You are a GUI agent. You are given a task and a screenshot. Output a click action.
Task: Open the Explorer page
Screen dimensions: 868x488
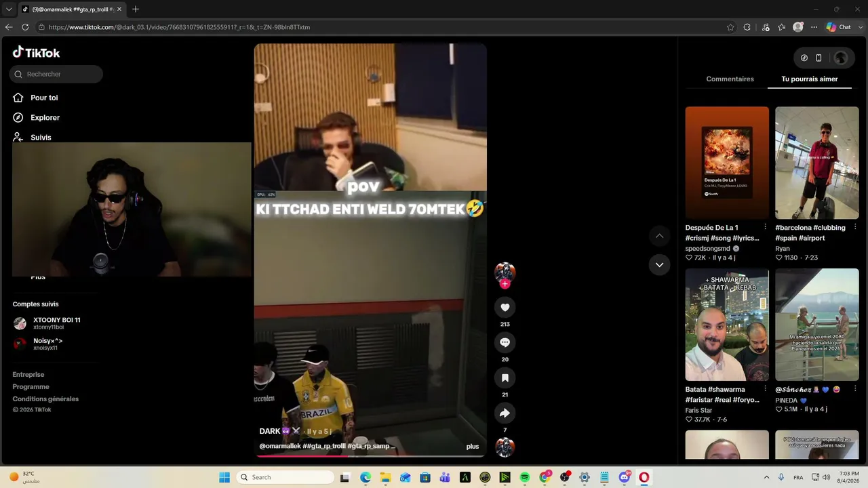37,117
